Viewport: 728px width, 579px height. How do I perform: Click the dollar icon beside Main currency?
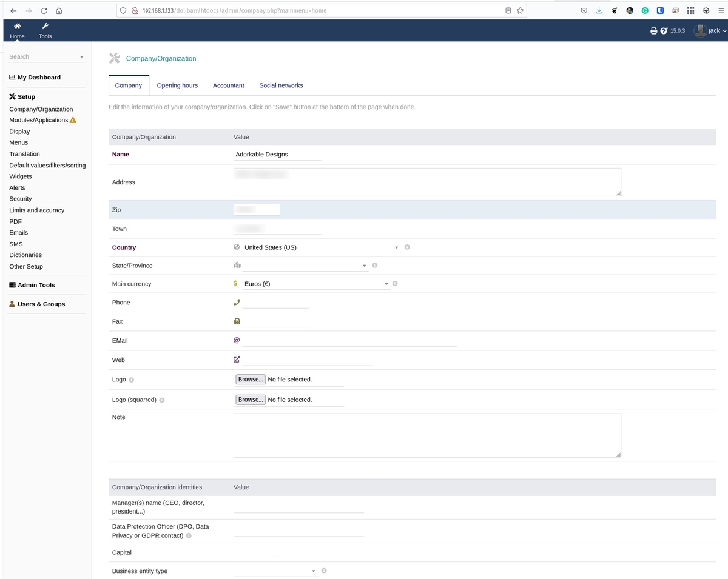pos(235,283)
